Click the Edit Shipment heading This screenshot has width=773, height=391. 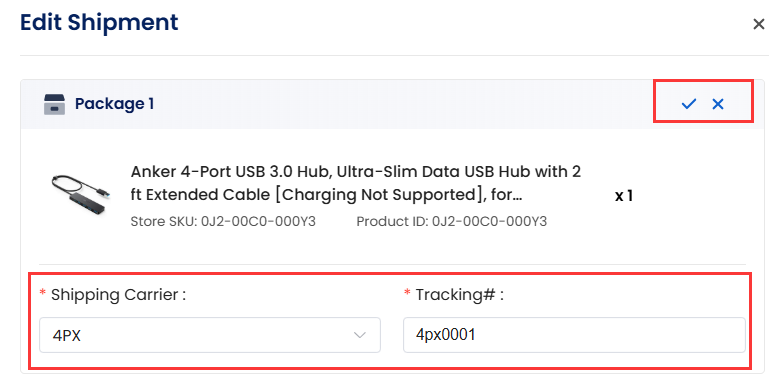(99, 23)
